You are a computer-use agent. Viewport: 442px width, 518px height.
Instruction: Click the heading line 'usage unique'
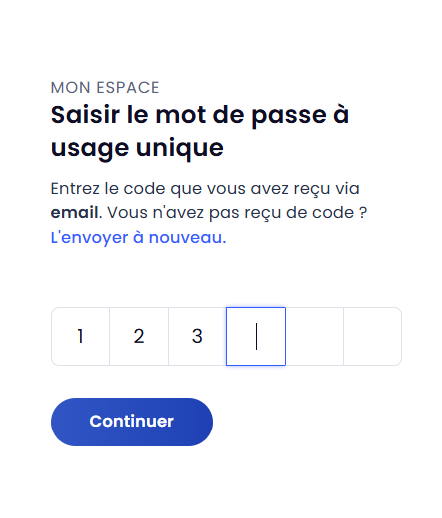(137, 148)
